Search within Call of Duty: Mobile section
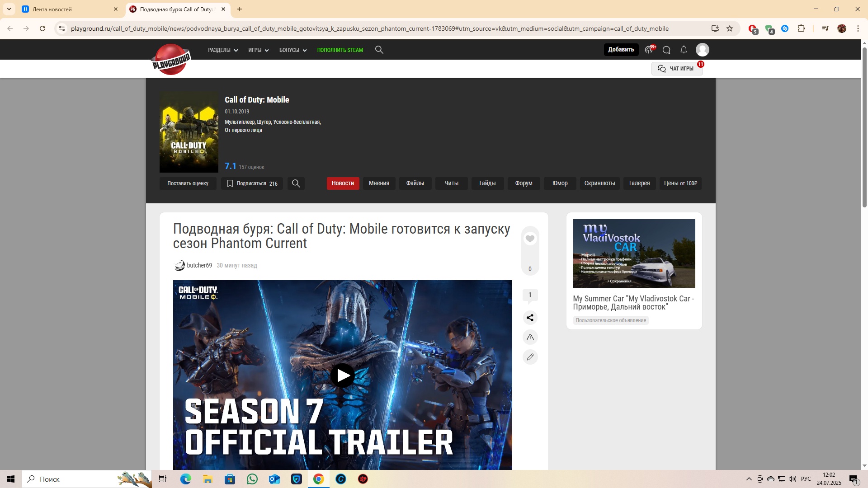868x488 pixels. pyautogui.click(x=296, y=183)
